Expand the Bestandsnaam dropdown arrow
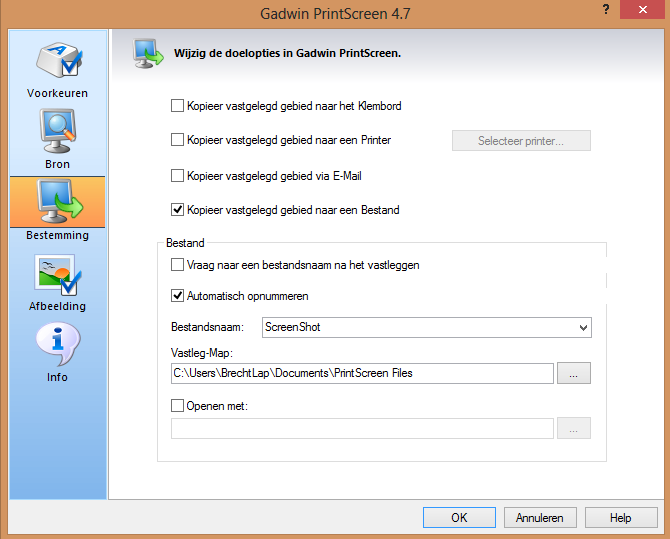The image size is (670, 539). click(583, 328)
